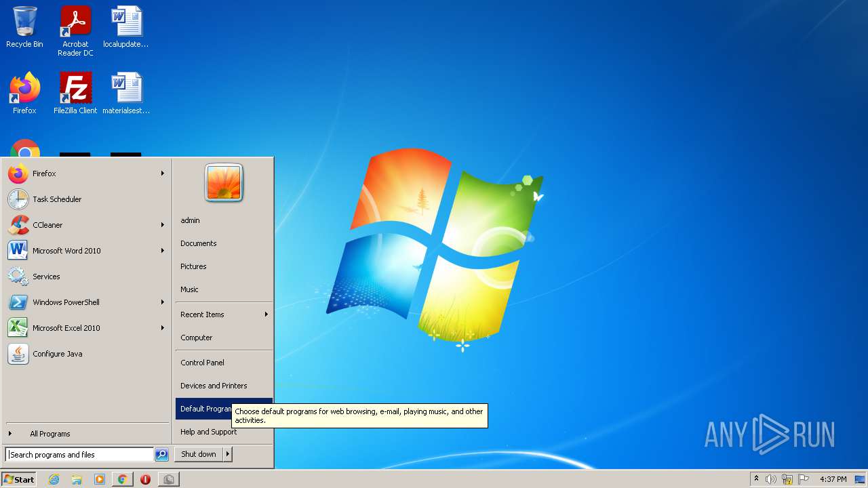
Task: Click the user account picture thumbnail
Action: coord(224,182)
